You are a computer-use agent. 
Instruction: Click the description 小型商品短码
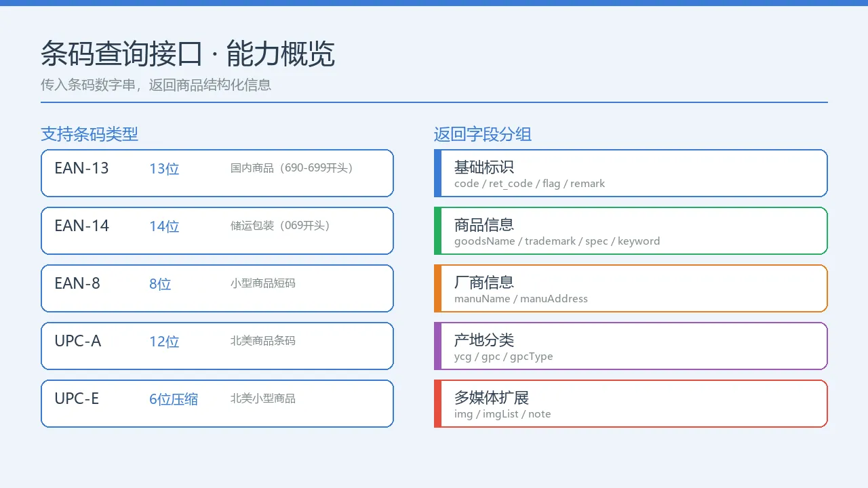point(263,283)
